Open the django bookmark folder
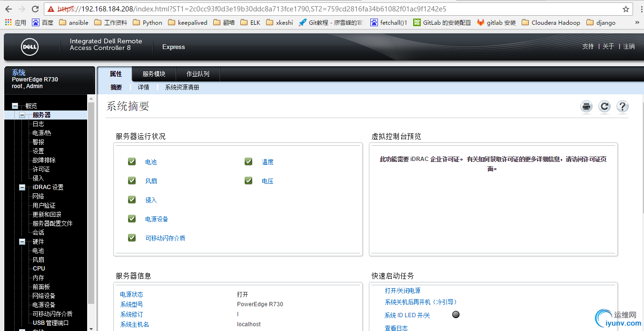The image size is (644, 331). tap(601, 22)
